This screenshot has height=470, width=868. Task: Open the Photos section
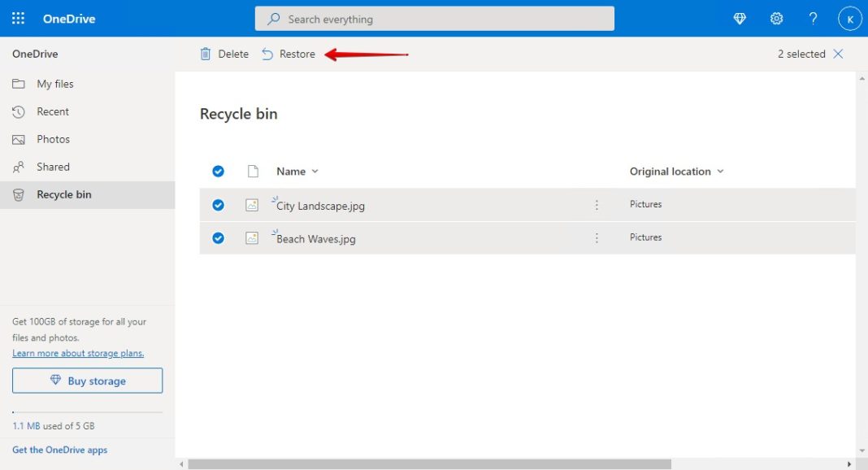pyautogui.click(x=18, y=139)
